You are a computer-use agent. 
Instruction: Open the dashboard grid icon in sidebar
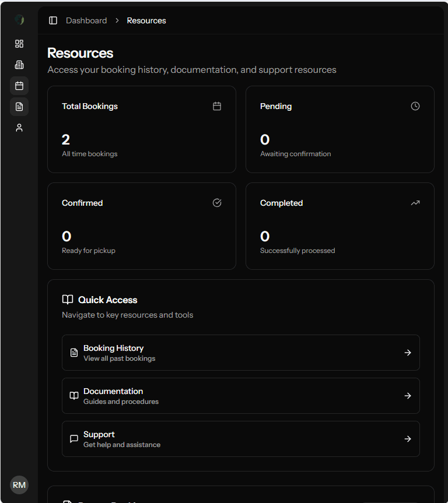pos(19,44)
